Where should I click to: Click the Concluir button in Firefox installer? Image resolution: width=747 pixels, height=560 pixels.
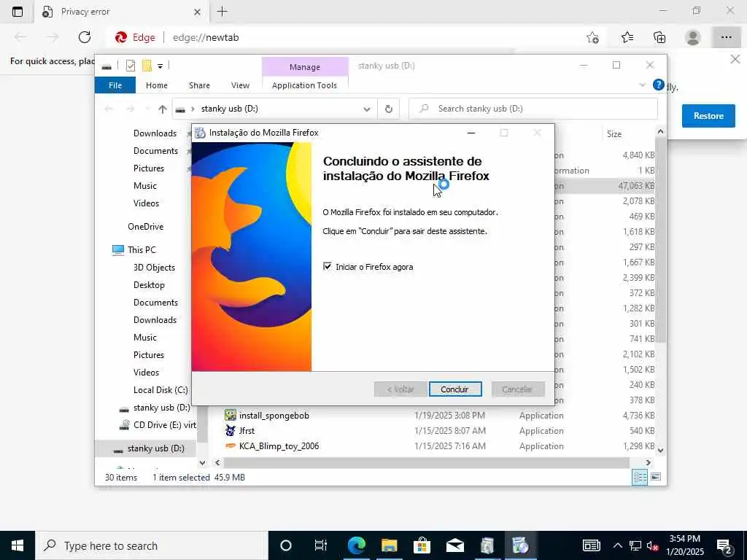pos(455,389)
